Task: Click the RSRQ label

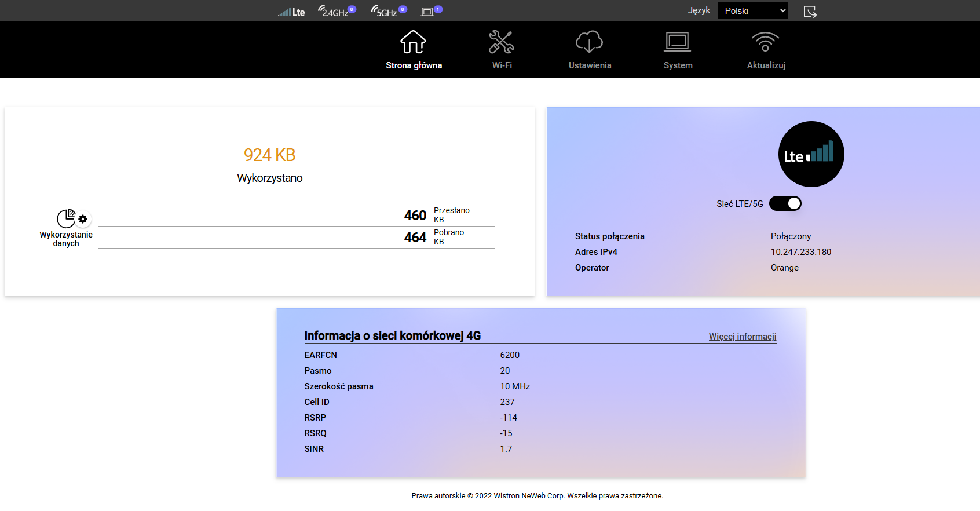Action: [316, 433]
